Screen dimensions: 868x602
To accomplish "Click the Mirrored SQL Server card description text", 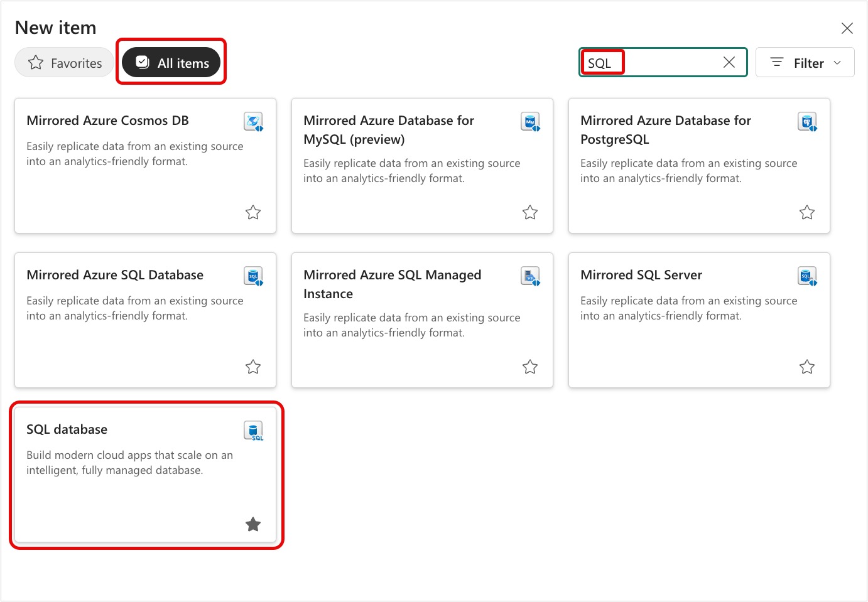I will pos(688,308).
